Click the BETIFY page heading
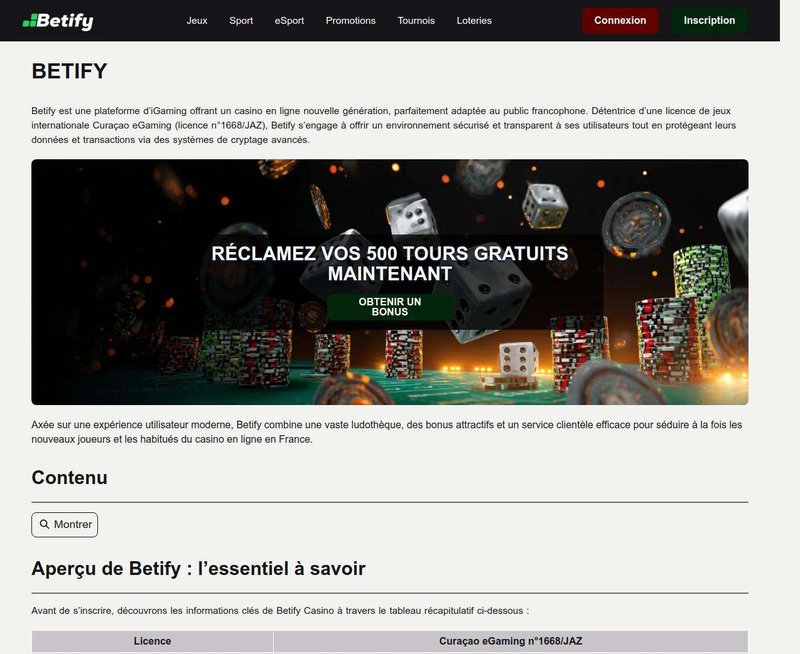 (69, 71)
